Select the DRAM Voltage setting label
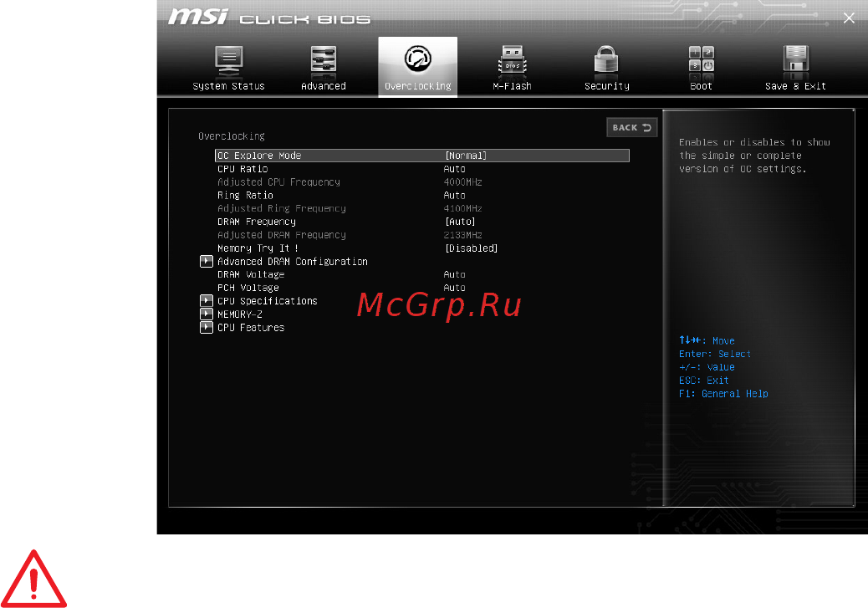 pos(251,274)
